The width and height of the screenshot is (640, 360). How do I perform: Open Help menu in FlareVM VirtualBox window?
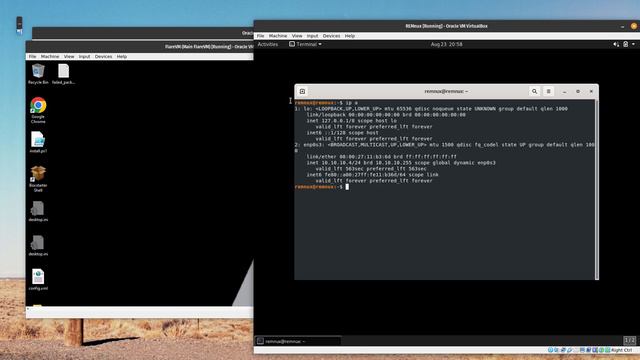coord(122,56)
